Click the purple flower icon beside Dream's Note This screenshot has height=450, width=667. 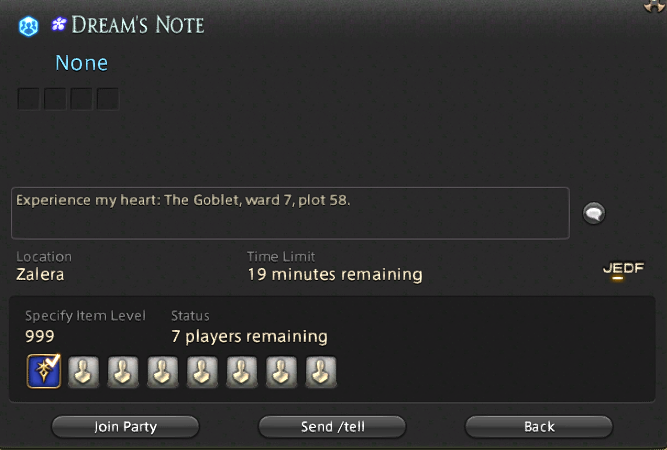coord(59,24)
